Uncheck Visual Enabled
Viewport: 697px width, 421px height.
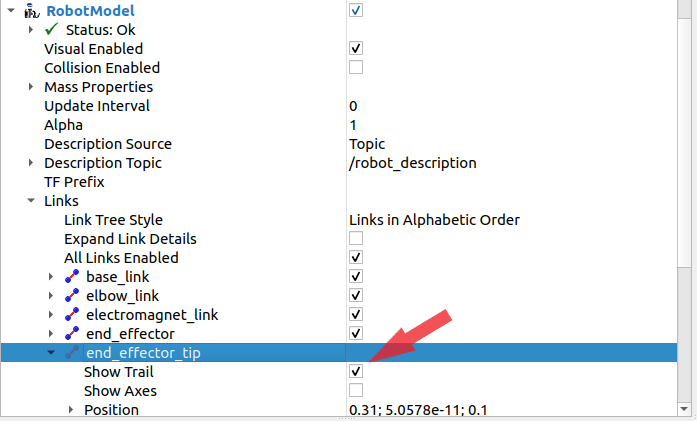tap(356, 48)
